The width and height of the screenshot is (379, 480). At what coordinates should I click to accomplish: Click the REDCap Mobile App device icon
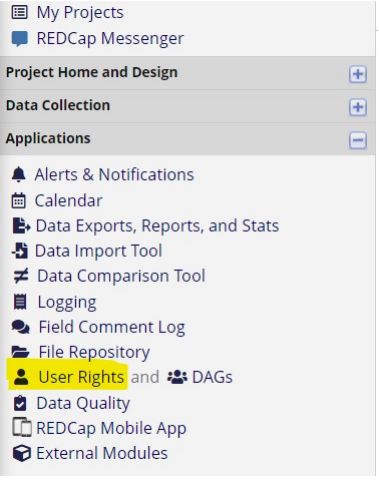click(x=22, y=428)
